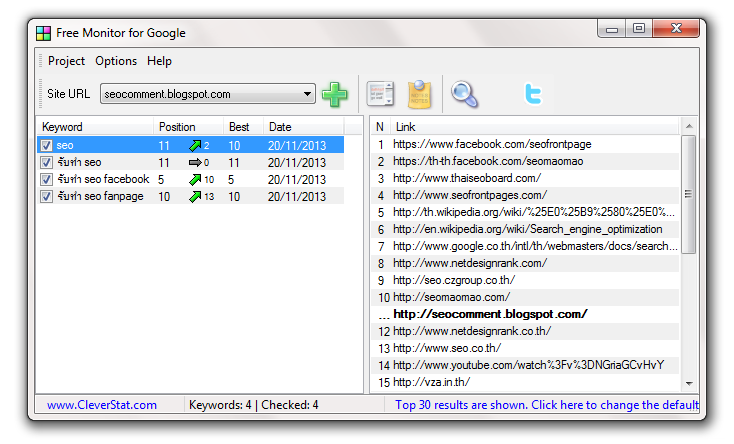Sort by Best column header
Image resolution: width=734 pixels, height=444 pixels.
243,127
